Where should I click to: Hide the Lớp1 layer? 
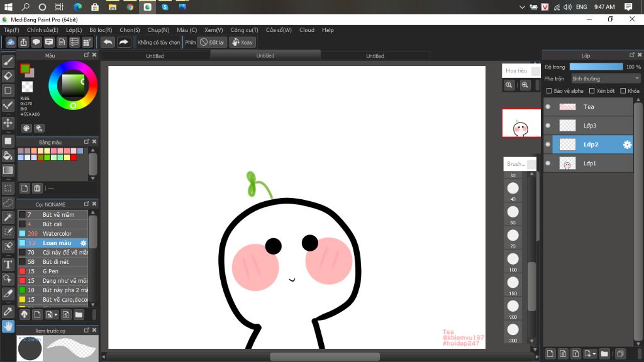coord(548,163)
